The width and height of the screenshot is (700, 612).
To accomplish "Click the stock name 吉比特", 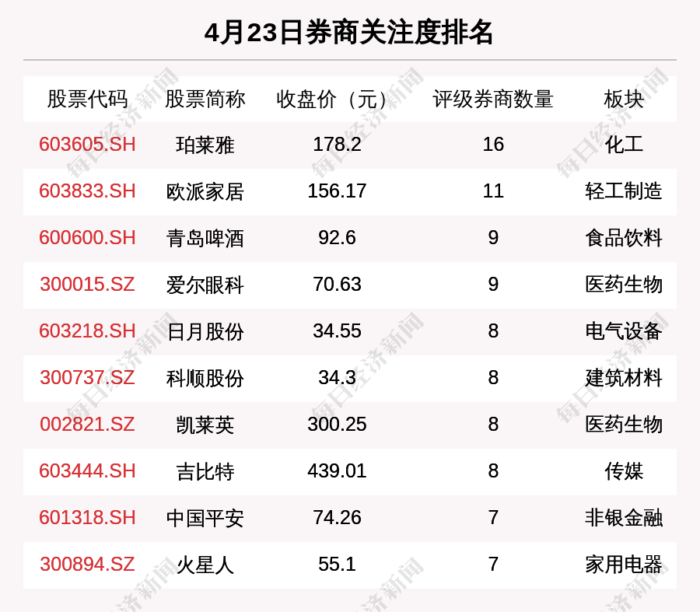I will 205,472.
